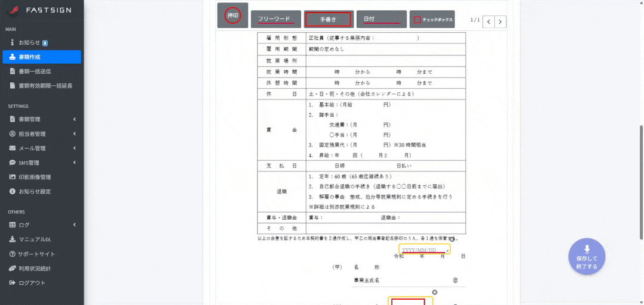Viewport: 644px width, 305px height.
Task: Click the user icon beside 担当者管理
Action: point(13,134)
